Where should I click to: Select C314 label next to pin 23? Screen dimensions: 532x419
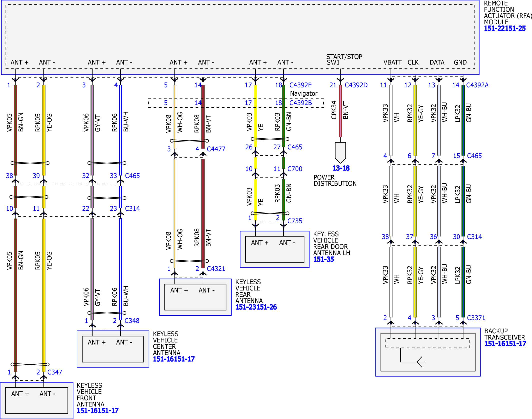point(132,209)
